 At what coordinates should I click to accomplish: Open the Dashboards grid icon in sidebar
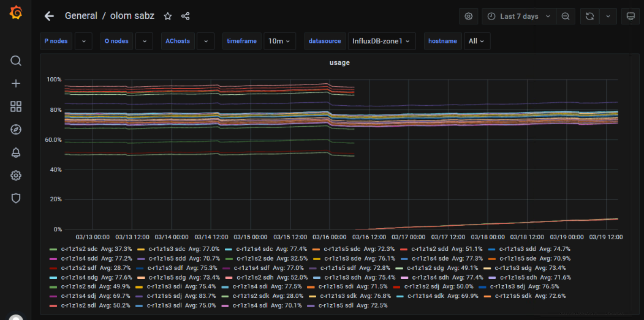click(16, 106)
